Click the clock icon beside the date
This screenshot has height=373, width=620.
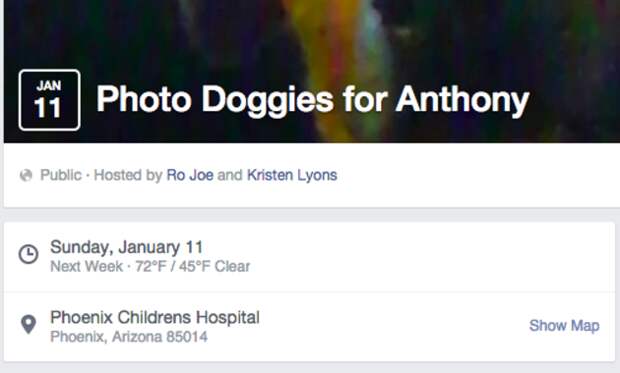(x=28, y=254)
